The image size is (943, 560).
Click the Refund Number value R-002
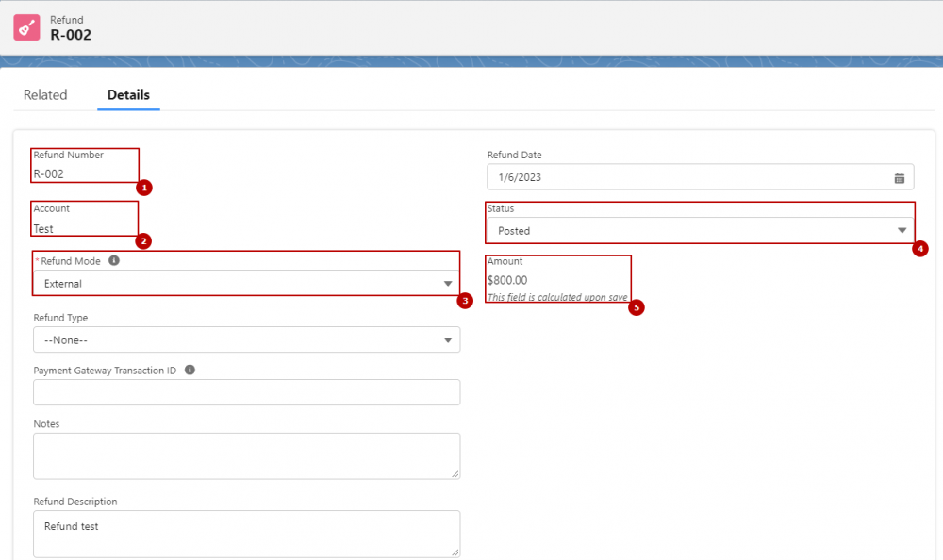coord(49,174)
